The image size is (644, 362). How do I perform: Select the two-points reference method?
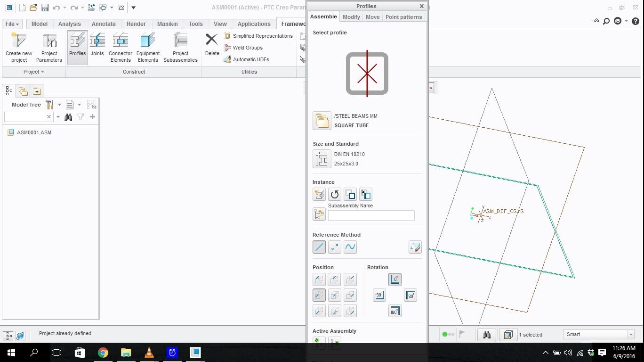pos(334,247)
